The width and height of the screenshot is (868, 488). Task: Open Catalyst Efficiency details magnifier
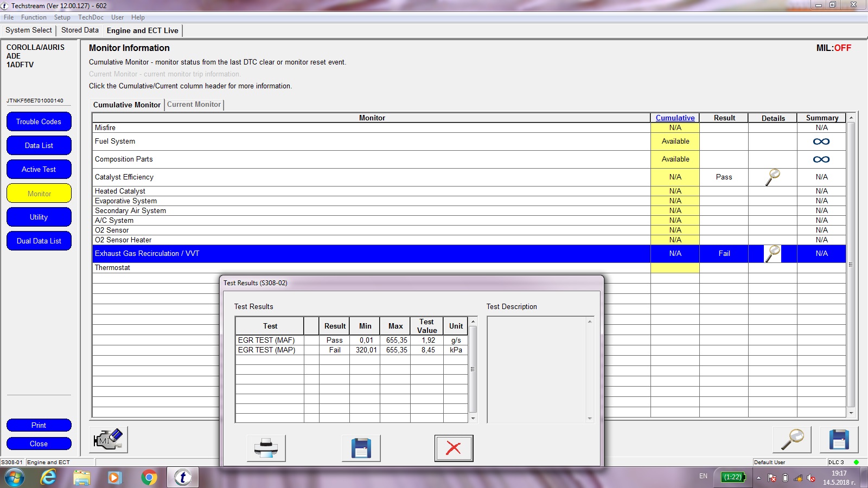click(x=773, y=177)
